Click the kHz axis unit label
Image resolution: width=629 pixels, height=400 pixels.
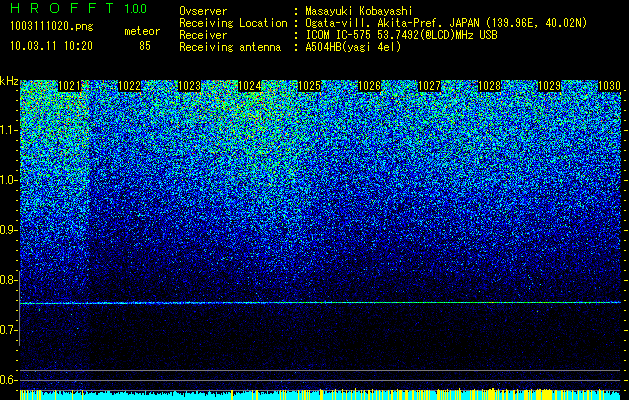[x=9, y=81]
